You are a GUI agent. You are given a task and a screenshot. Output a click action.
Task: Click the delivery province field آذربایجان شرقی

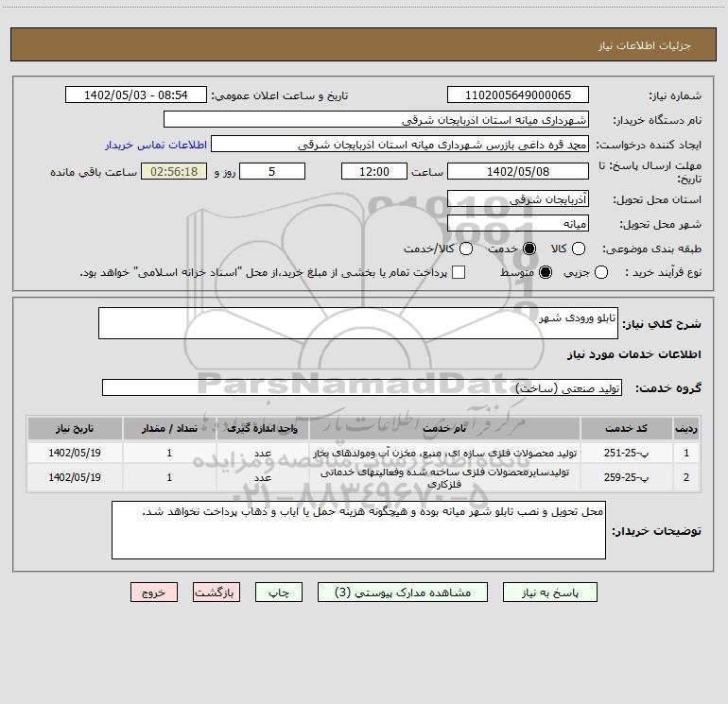point(518,199)
